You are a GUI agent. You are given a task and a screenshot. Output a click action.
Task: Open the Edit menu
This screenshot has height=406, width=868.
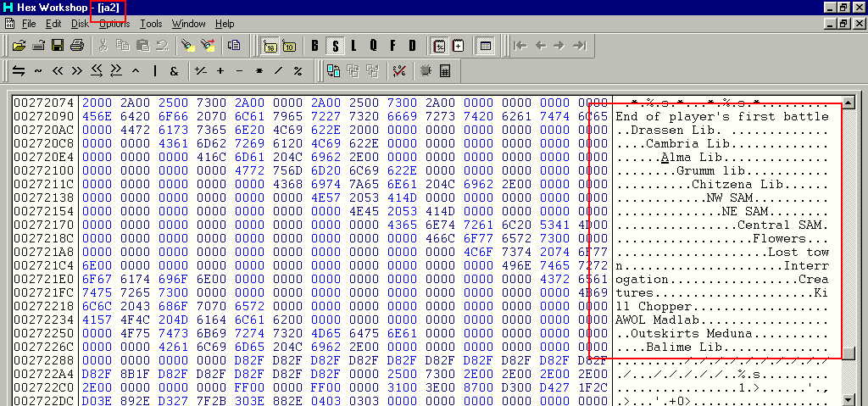tap(53, 24)
